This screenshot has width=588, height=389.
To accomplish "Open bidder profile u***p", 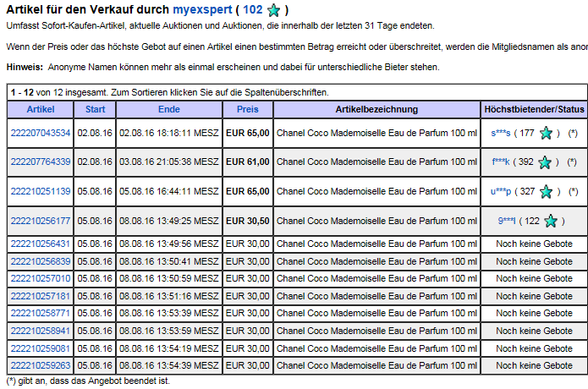I will click(501, 191).
